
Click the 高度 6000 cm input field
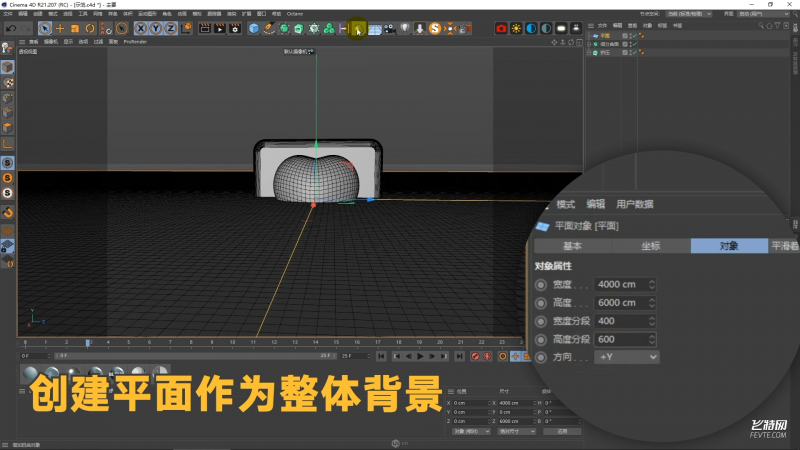624,303
